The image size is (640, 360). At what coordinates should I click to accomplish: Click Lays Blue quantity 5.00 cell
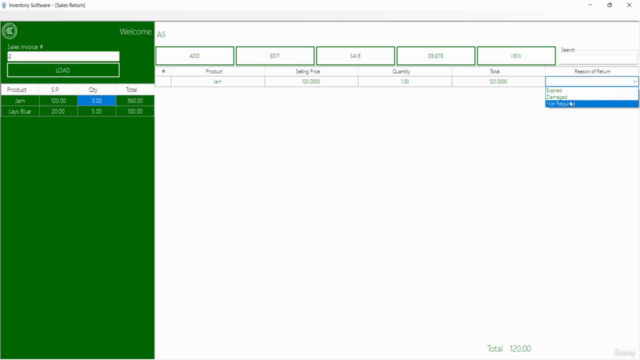point(97,111)
